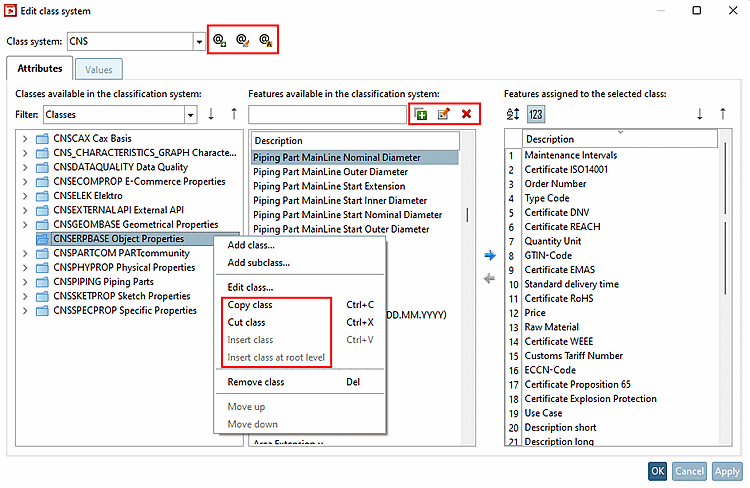Expand the CNSPARTCOM PARTcommunity node
Screen dimensions: 750x488
click(25, 254)
